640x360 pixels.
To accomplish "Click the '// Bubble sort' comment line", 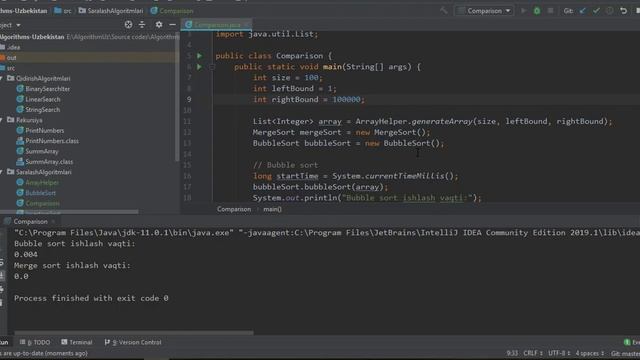I will pos(285,165).
